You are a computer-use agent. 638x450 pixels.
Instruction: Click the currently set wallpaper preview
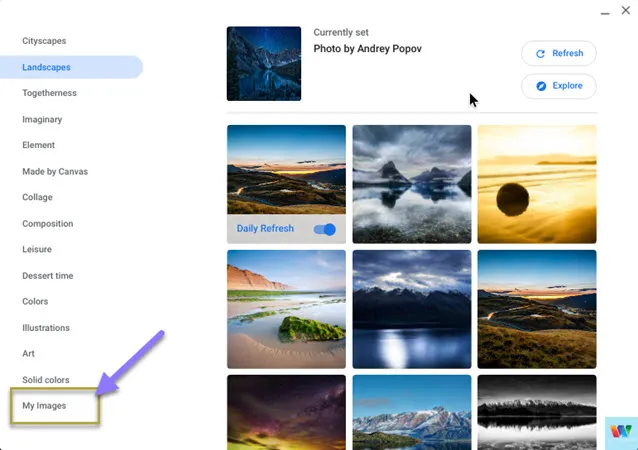pos(264,63)
